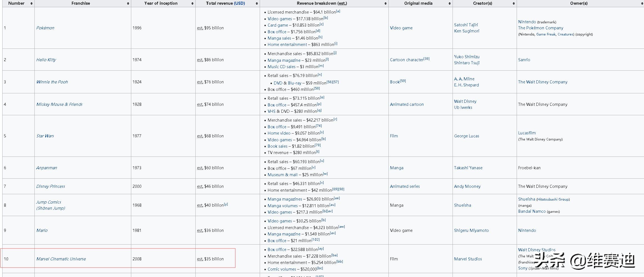
Task: Click sort arrows for Total revenue
Action: [257, 4]
